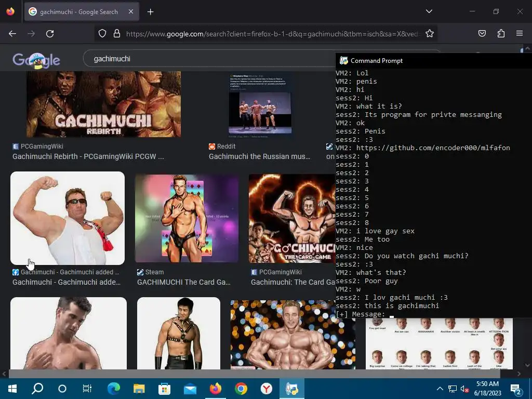Switch to Firefox on the taskbar
The height and width of the screenshot is (399, 532).
pyautogui.click(x=216, y=389)
